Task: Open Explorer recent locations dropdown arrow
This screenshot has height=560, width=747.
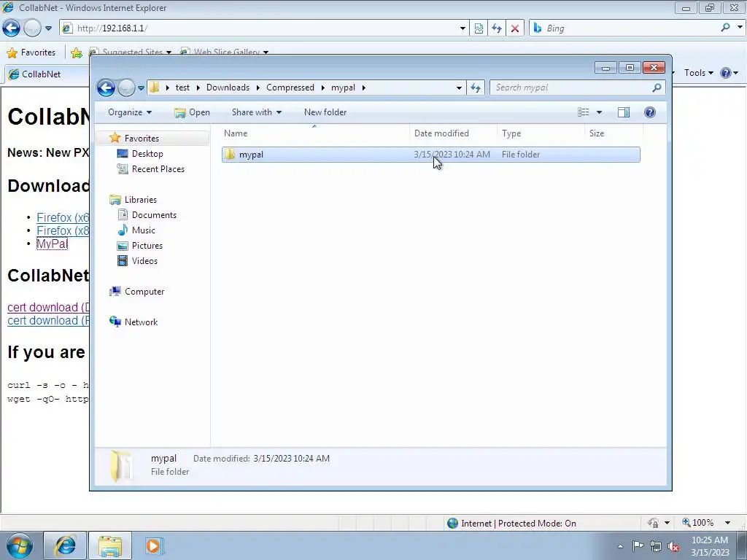Action: pyautogui.click(x=141, y=88)
